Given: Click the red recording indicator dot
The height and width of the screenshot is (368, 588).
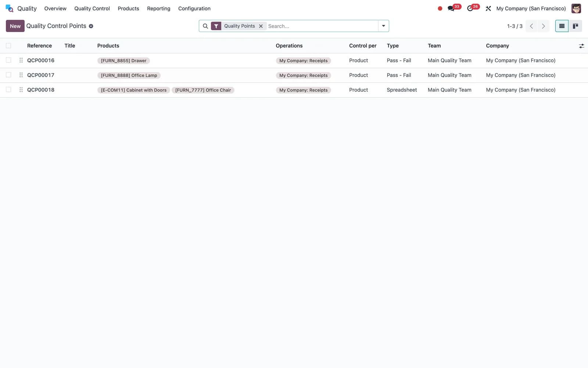Looking at the screenshot, I should (x=440, y=8).
